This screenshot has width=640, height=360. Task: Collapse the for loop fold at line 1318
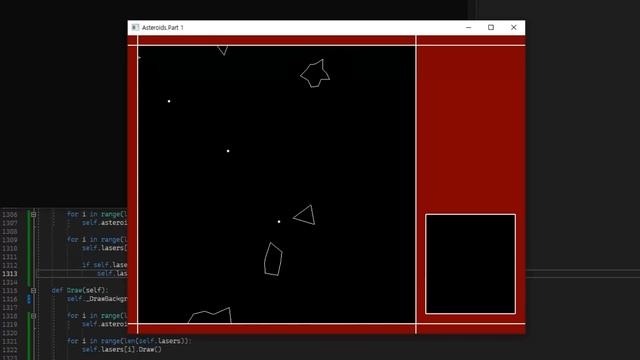[x=33, y=316]
